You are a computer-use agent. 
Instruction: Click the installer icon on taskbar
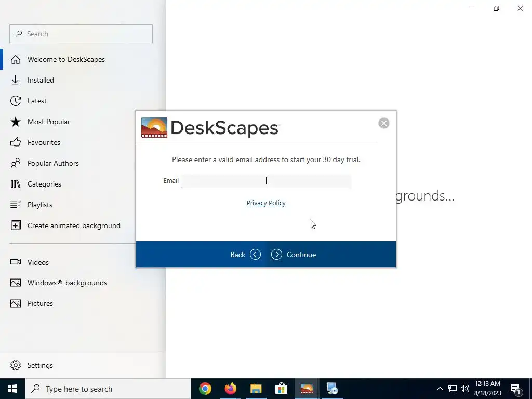(x=332, y=389)
